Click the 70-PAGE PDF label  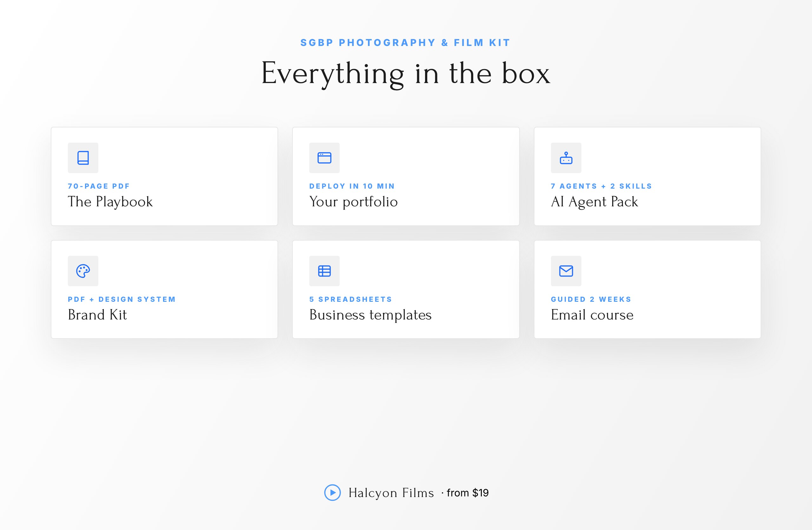pos(99,186)
